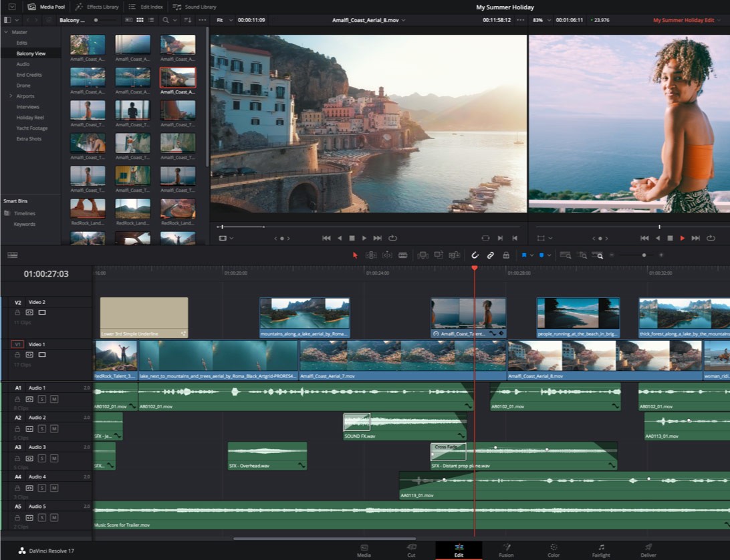Open the Effects Library panel
Viewport: 730px width, 560px height.
click(x=97, y=7)
